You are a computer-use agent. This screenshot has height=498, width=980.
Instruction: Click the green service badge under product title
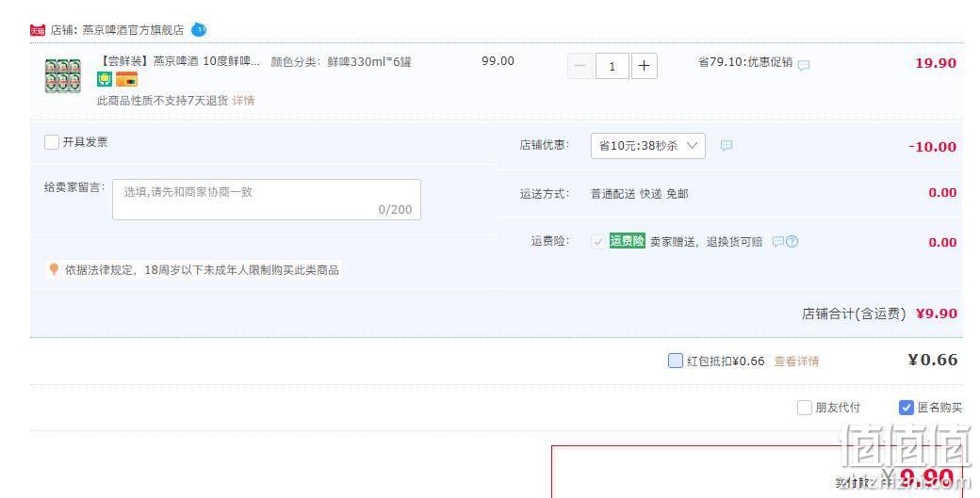[105, 79]
